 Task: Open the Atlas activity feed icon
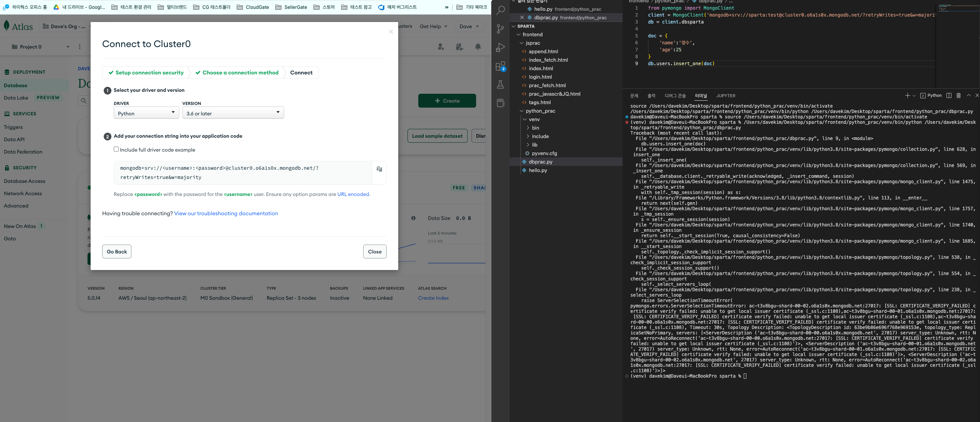459,47
